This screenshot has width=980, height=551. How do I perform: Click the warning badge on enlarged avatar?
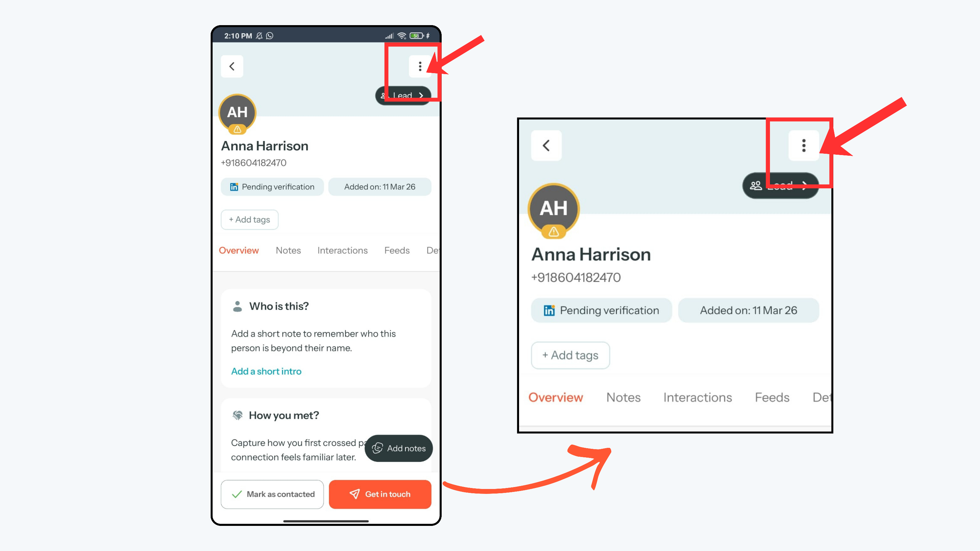(x=553, y=231)
